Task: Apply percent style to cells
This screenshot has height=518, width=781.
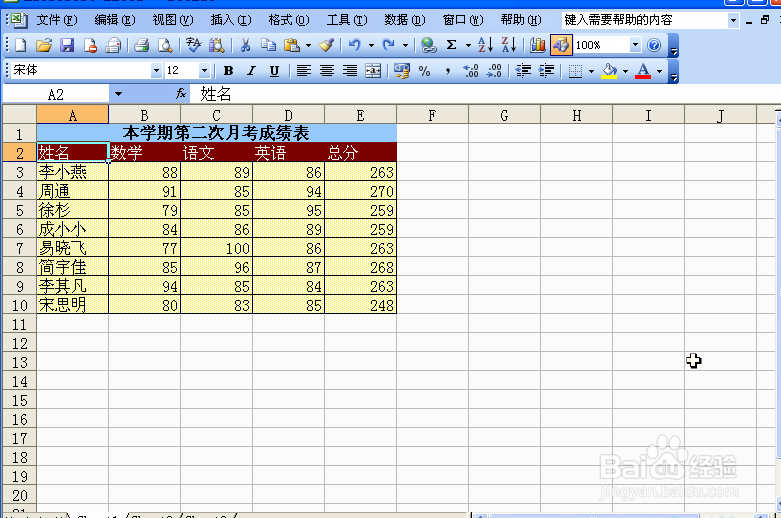Action: tap(424, 71)
